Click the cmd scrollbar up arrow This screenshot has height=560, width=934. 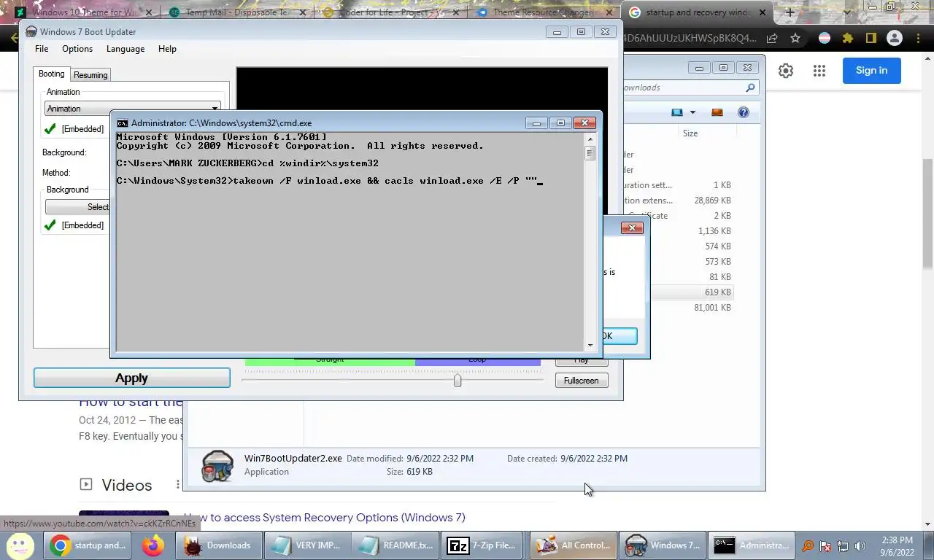(x=590, y=139)
